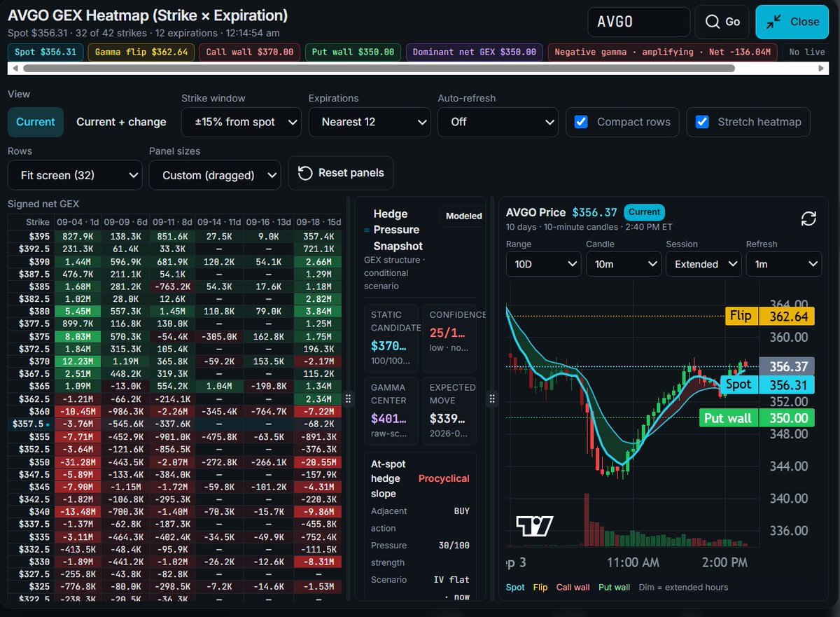This screenshot has height=617, width=840.
Task: Click the 12.23M cell in $370 row
Action: [x=78, y=361]
